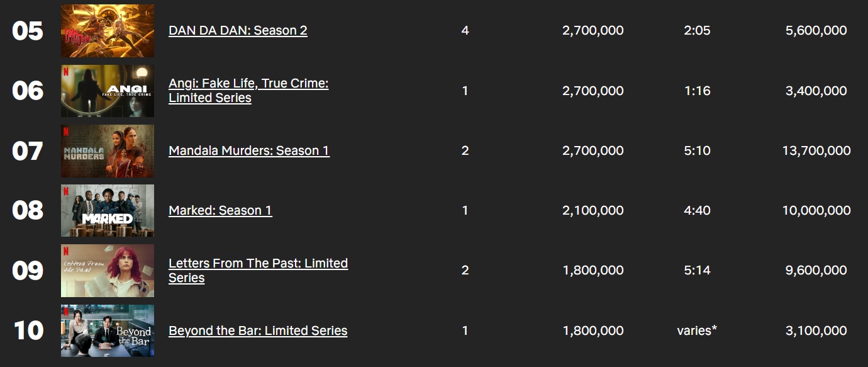Click the Beyond the Bar thumbnail
This screenshot has height=367, width=868.
click(108, 331)
